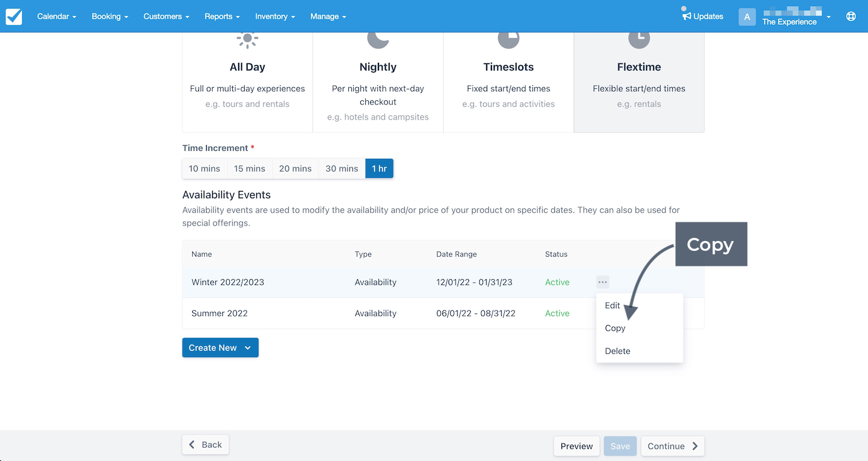Select the Timeslots scheduling option
This screenshot has height=461, width=868.
tap(508, 82)
